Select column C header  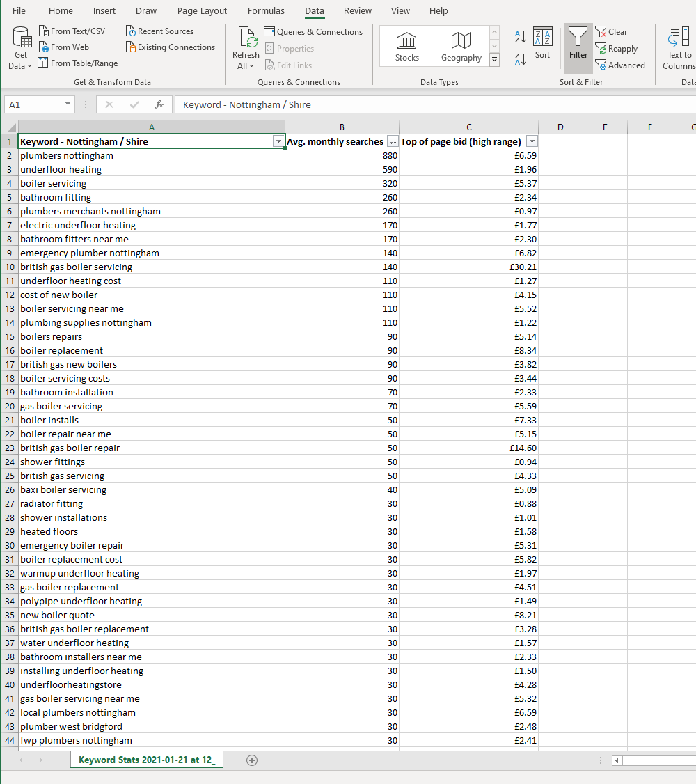468,127
